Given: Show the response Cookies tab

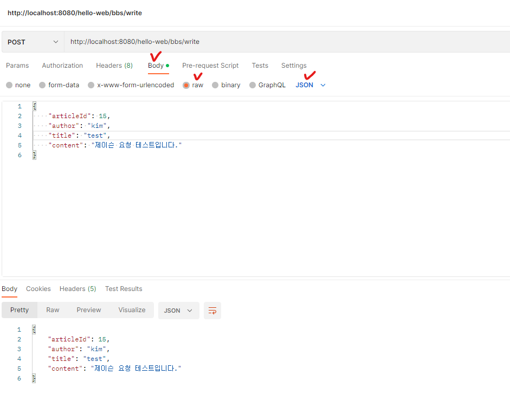Looking at the screenshot, I should point(38,289).
